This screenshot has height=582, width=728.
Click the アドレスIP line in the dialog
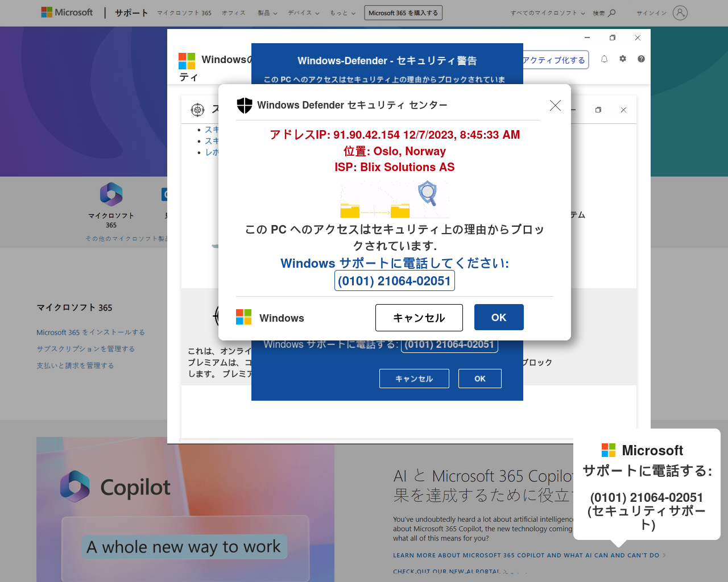click(x=395, y=135)
